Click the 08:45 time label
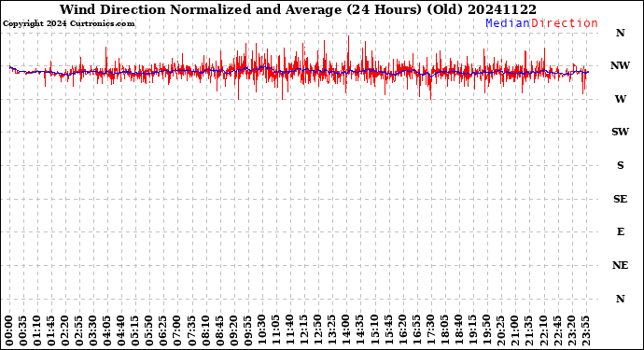 pos(219,331)
